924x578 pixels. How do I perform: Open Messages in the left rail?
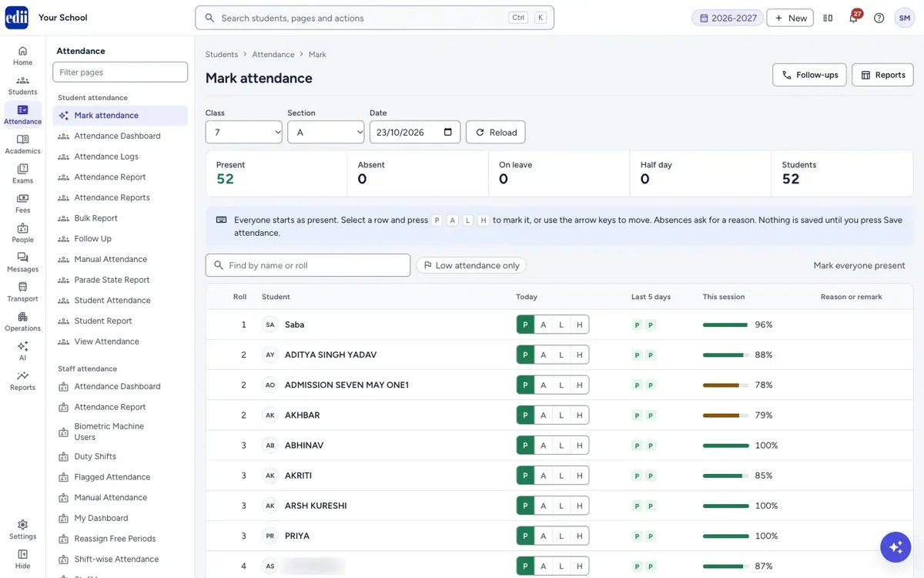pos(22,262)
